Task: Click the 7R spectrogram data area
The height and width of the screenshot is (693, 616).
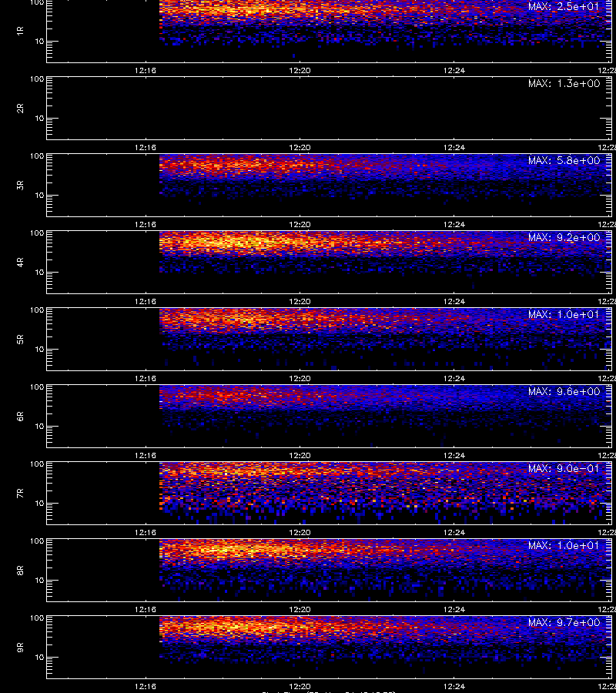Action: click(x=385, y=493)
